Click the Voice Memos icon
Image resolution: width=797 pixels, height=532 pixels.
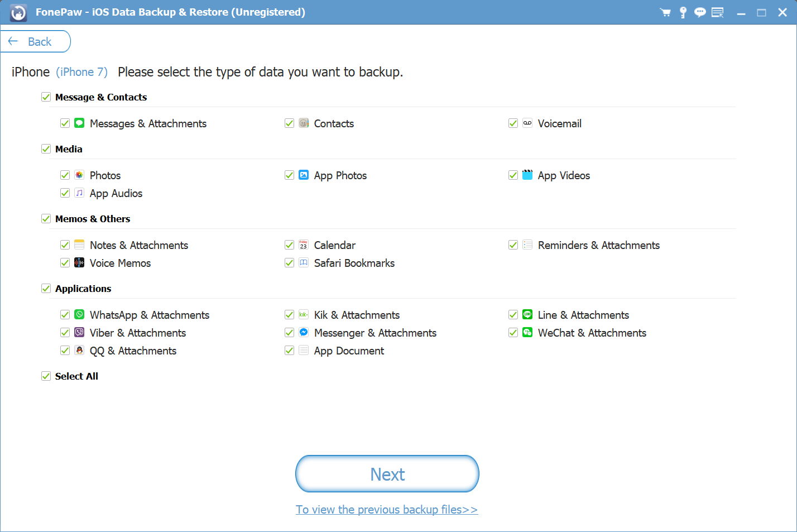[79, 262]
